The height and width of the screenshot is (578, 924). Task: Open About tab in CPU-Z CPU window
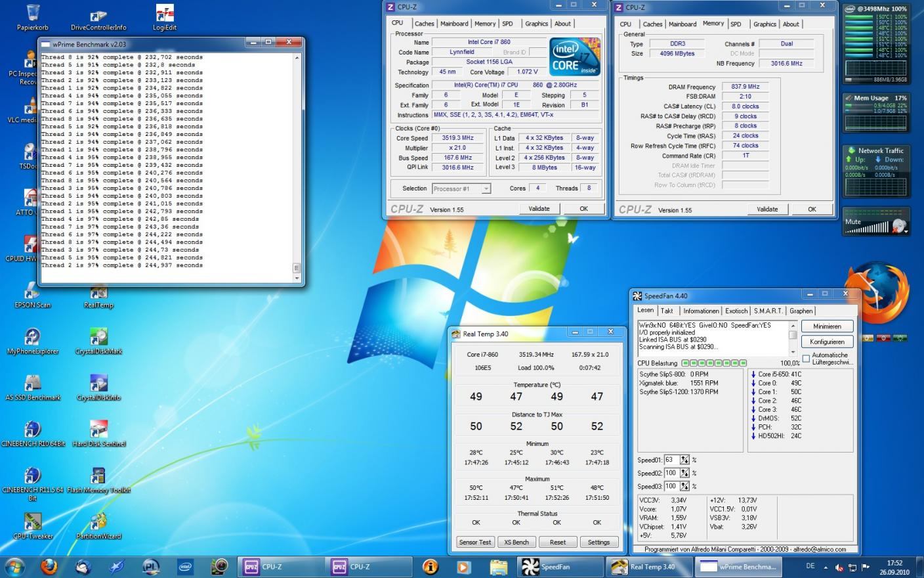point(562,24)
